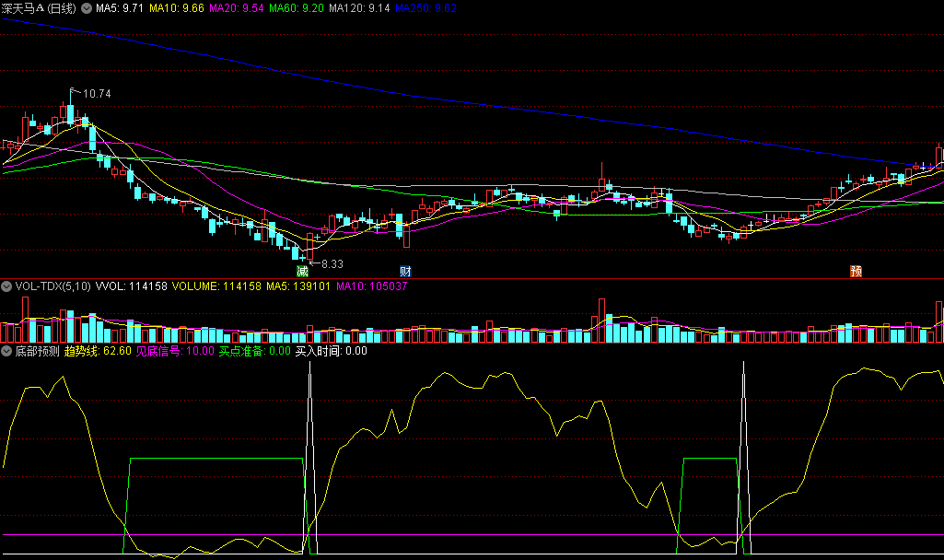The image size is (944, 560).
Task: Click the 趋势线: 62.60 label
Action: click(98, 351)
